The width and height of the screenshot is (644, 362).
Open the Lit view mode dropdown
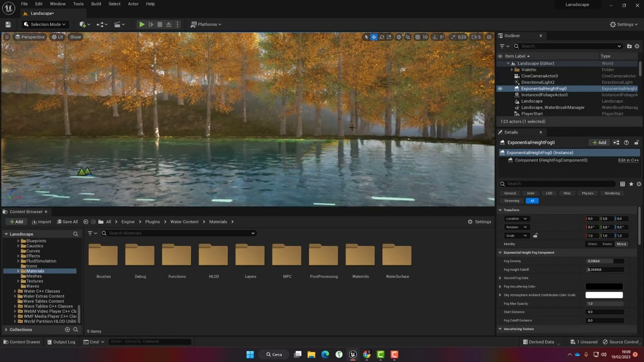coord(57,37)
